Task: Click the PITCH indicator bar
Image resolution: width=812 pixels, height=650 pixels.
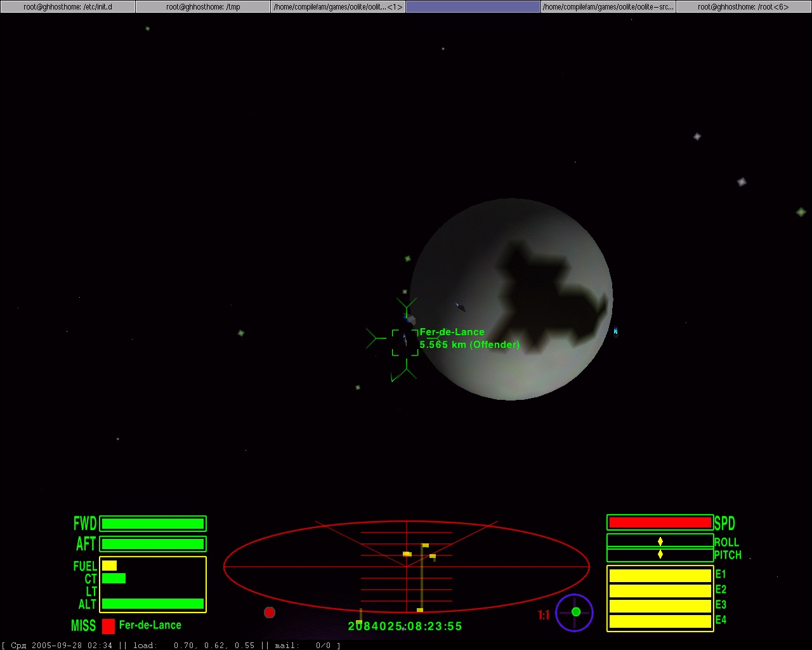Action: [660, 555]
